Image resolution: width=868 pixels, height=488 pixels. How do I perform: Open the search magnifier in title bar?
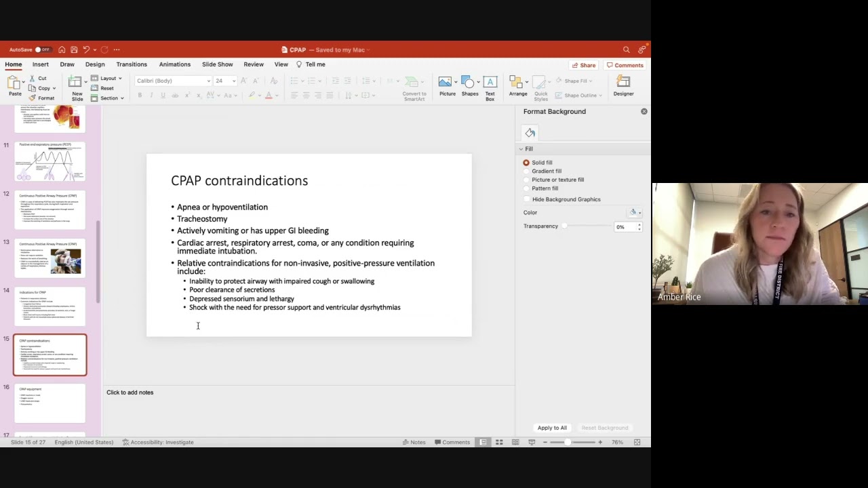pyautogui.click(x=627, y=49)
